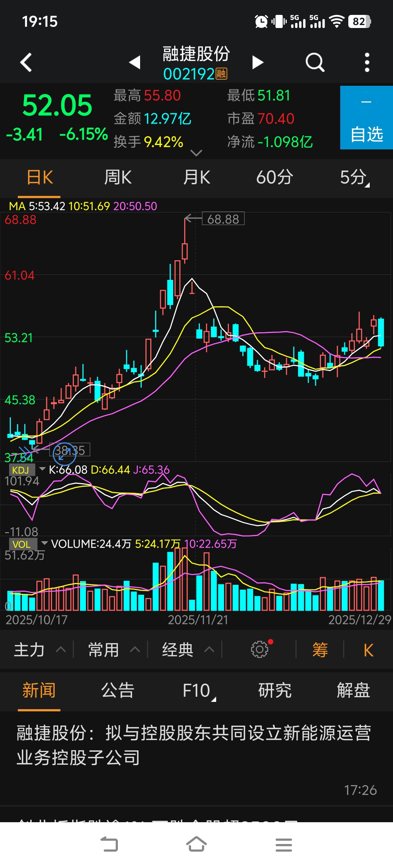Open chart settings gear icon
The height and width of the screenshot is (868, 393).
pyautogui.click(x=260, y=649)
